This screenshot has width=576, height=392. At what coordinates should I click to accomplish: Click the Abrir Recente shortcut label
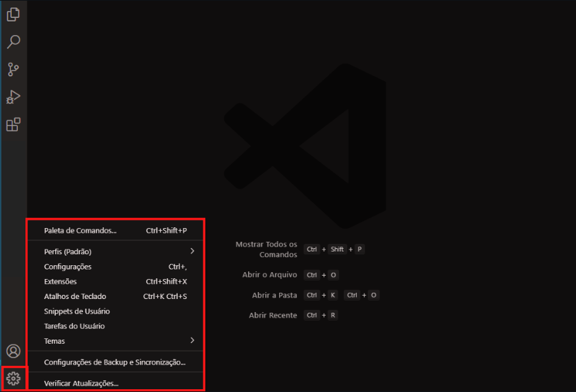[273, 315]
